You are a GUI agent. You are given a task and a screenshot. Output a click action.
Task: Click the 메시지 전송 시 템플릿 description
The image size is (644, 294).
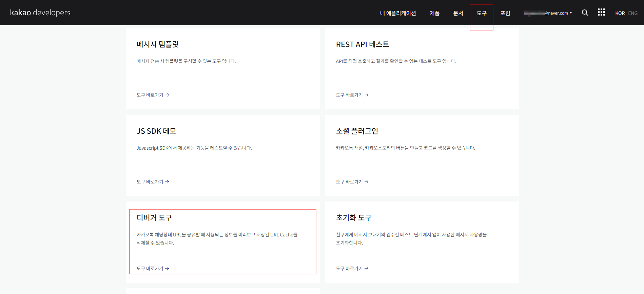tap(186, 61)
